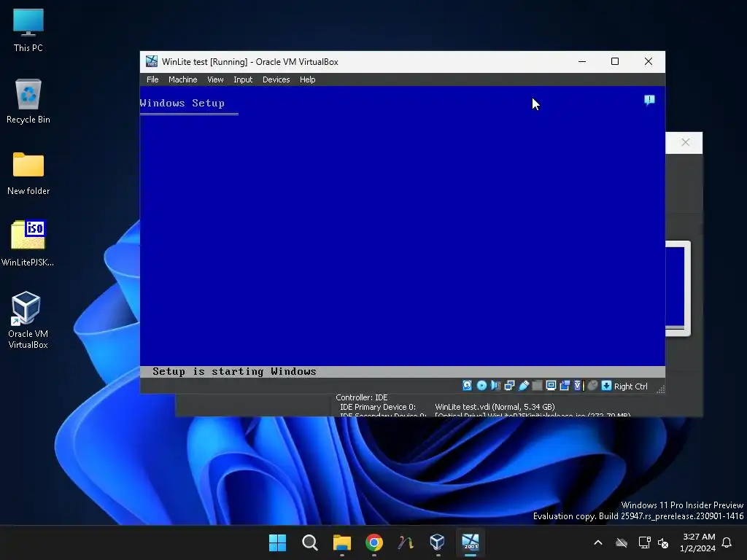This screenshot has width=747, height=560.
Task: Click the running VM 2003 taskbar button
Action: [x=471, y=542]
